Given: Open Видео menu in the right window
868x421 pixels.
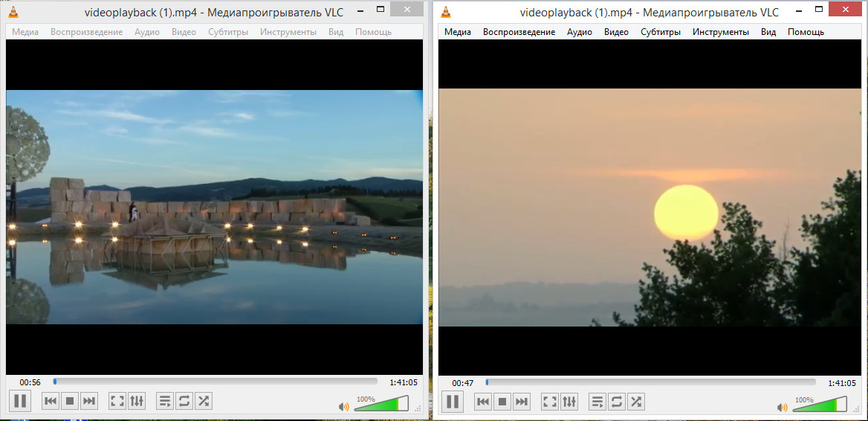Looking at the screenshot, I should (x=616, y=32).
